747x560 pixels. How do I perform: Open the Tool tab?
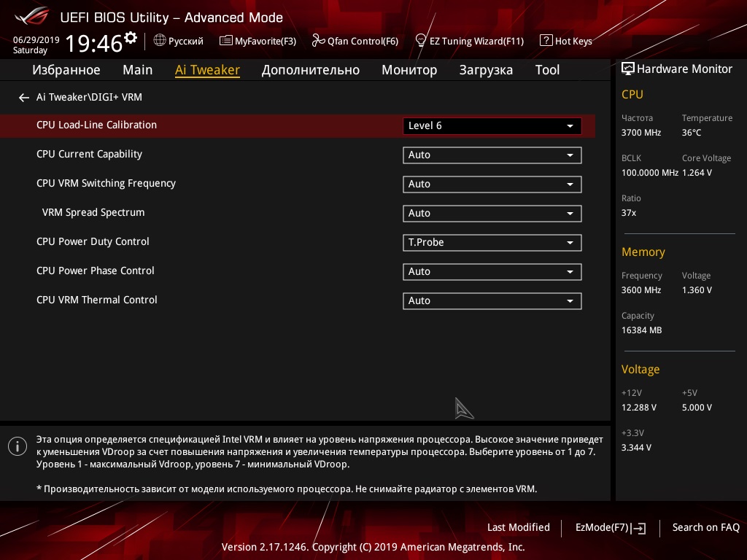tap(547, 70)
